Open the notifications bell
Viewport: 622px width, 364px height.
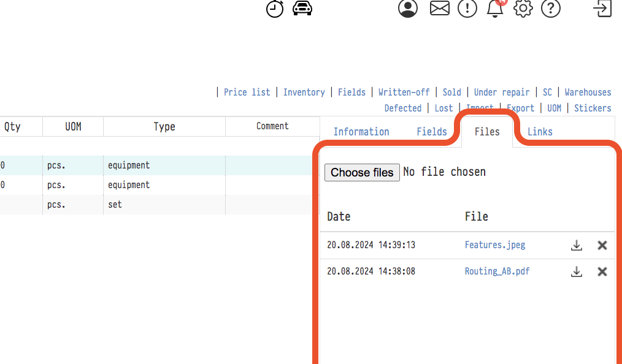point(495,9)
